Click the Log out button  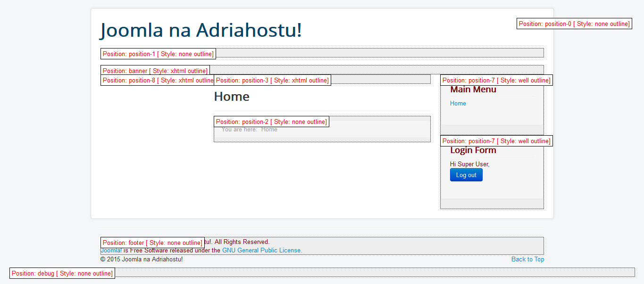pos(466,175)
